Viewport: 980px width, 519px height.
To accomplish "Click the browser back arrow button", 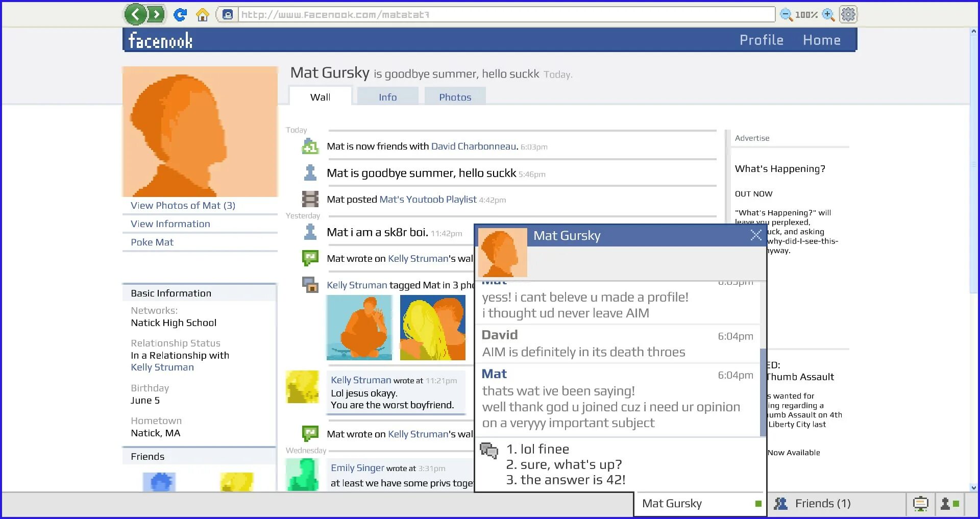I will 136,14.
